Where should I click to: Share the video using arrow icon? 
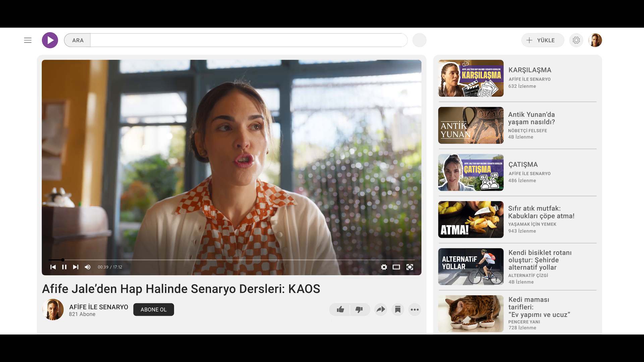click(x=381, y=309)
